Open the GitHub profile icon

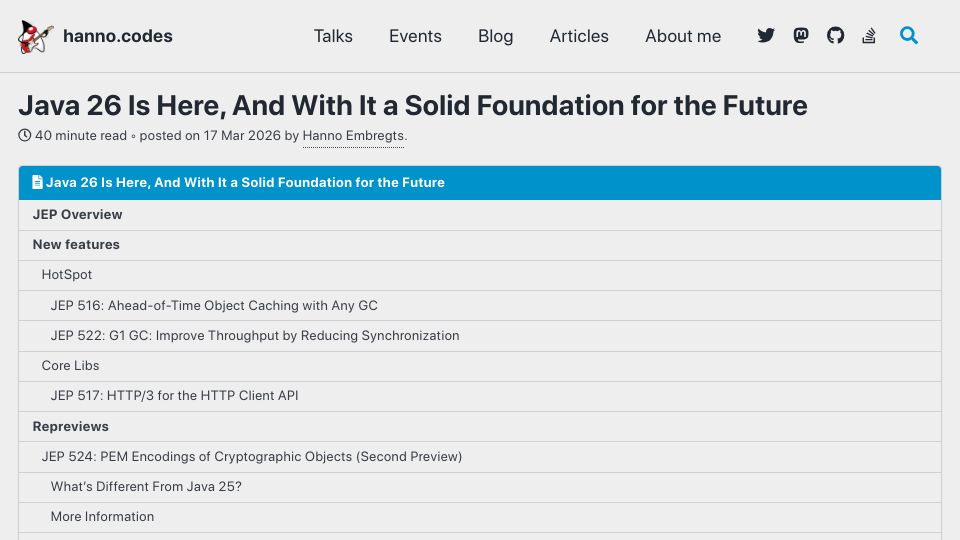click(835, 36)
